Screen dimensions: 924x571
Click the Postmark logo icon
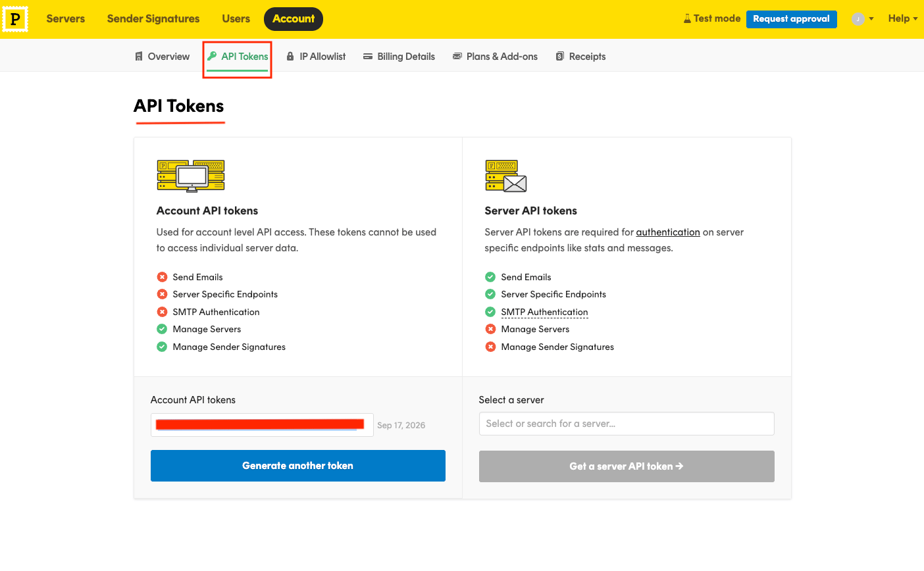15,19
